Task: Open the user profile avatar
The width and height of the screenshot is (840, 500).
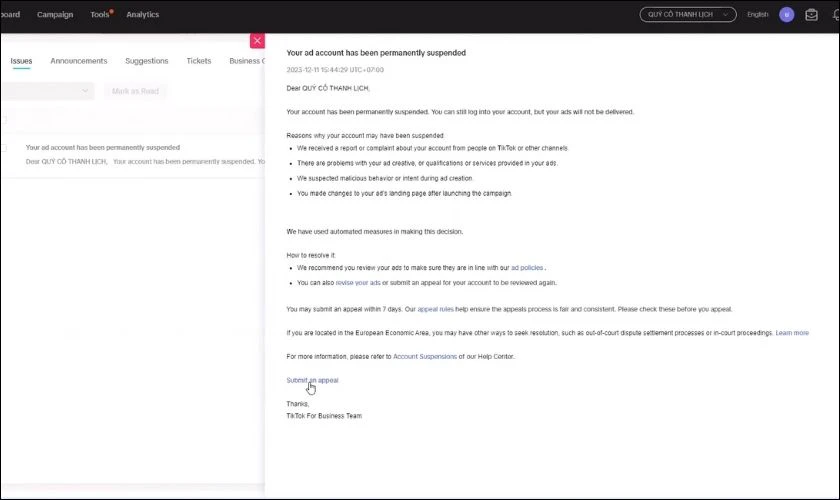Action: click(x=786, y=14)
